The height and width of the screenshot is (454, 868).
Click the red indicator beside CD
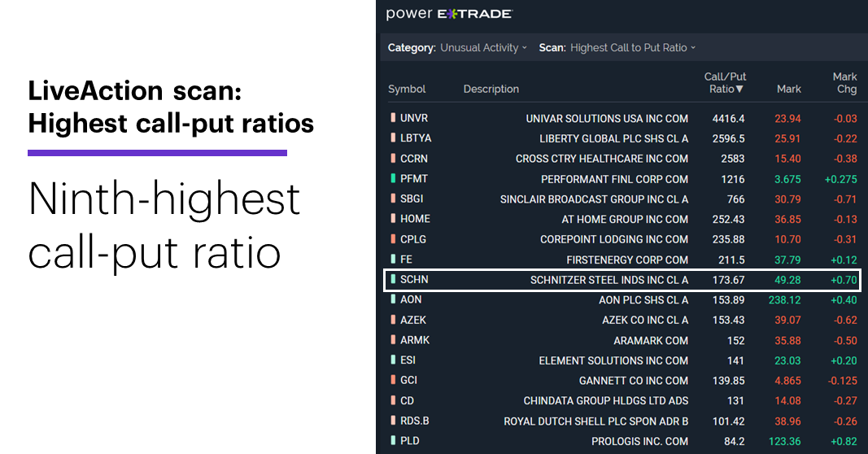coord(393,400)
